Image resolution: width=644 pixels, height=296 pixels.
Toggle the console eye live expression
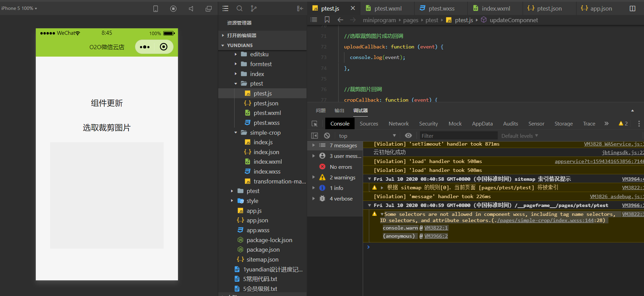click(408, 136)
